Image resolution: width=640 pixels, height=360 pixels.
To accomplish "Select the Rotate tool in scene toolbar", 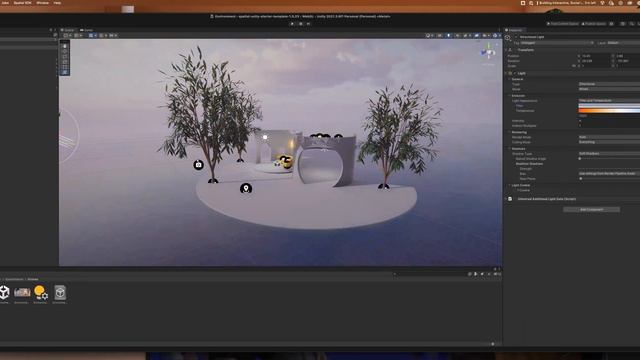I will tap(64, 57).
